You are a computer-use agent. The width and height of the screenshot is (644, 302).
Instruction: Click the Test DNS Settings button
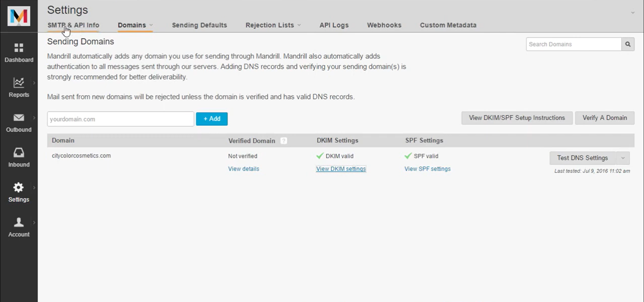pos(583,158)
